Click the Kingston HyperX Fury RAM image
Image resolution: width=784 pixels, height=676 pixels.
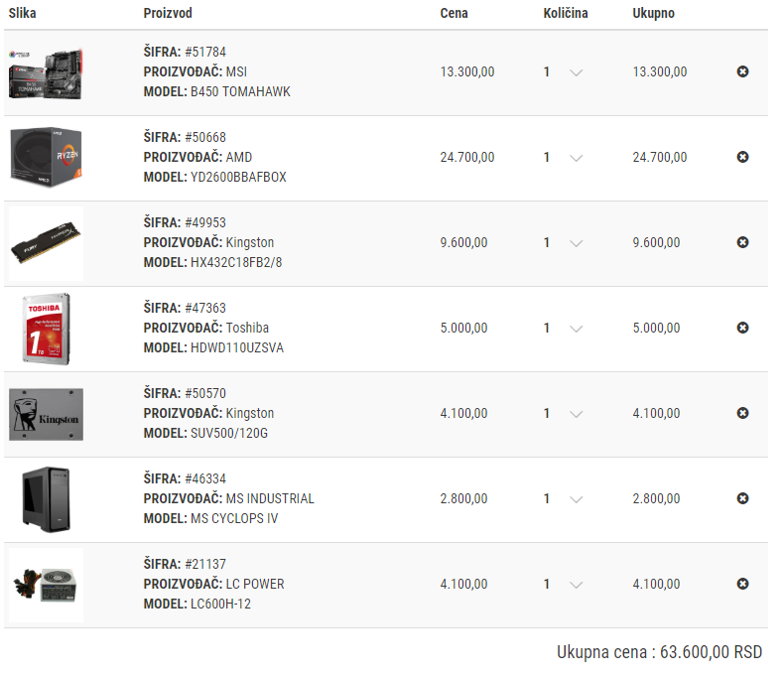click(46, 244)
